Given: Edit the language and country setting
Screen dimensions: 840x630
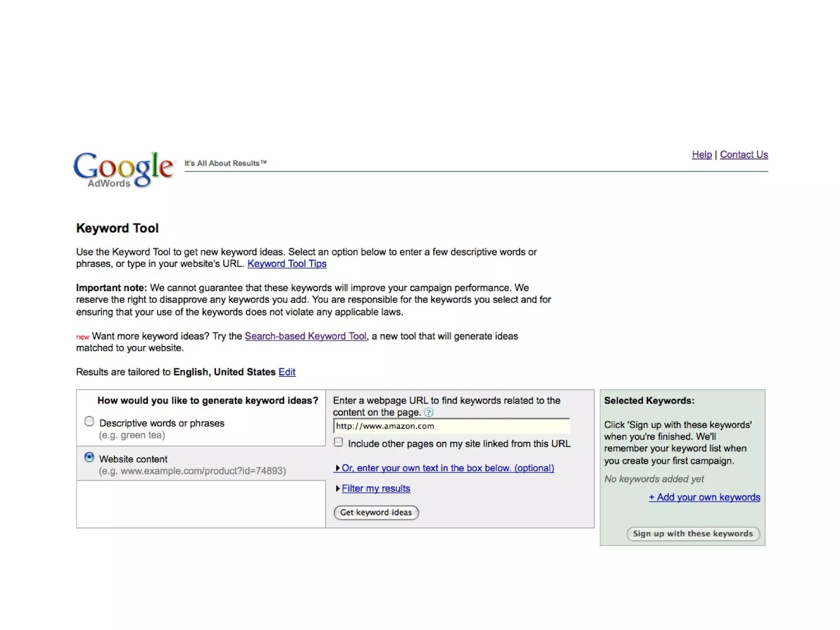Looking at the screenshot, I should pyautogui.click(x=287, y=372).
